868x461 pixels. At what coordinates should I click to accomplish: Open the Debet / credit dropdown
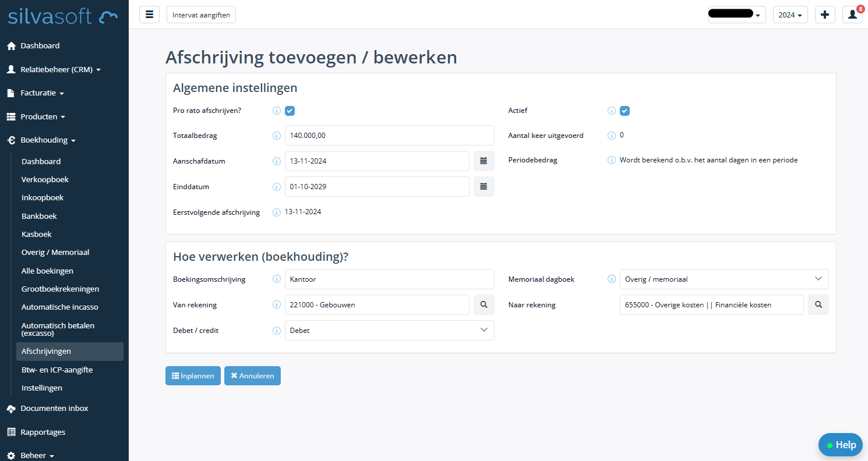pyautogui.click(x=389, y=330)
